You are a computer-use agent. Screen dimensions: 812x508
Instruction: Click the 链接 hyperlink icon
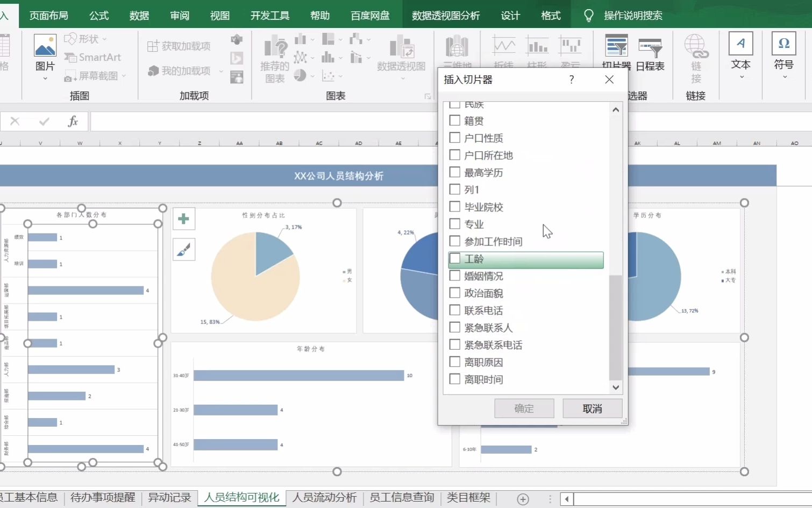[696, 46]
